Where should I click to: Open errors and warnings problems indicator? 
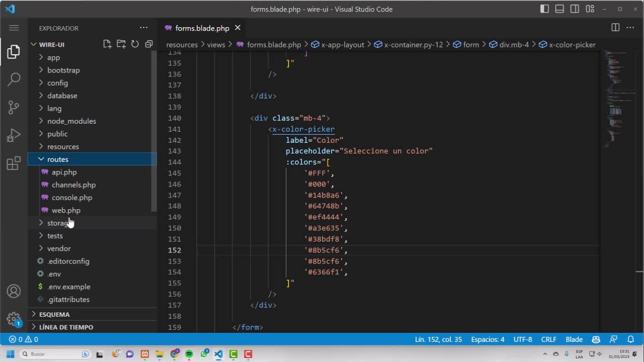(23, 339)
